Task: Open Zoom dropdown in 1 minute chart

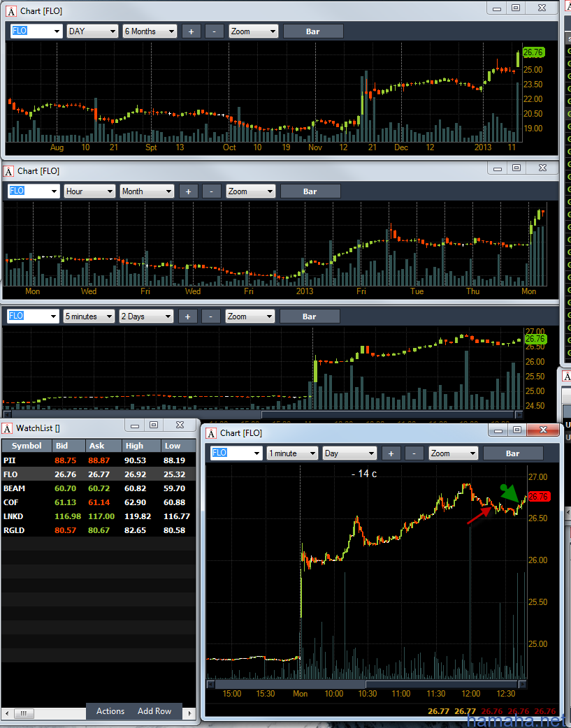Action: (x=453, y=453)
